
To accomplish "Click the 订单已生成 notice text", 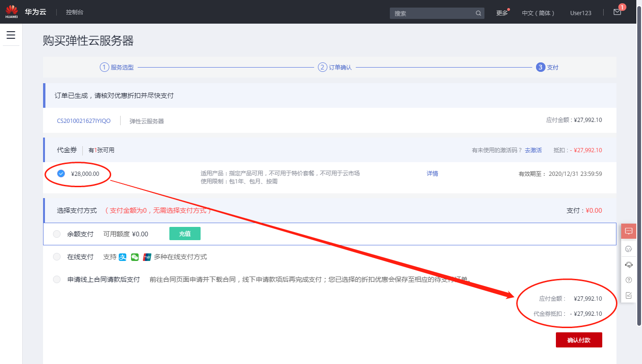I will [x=114, y=95].
